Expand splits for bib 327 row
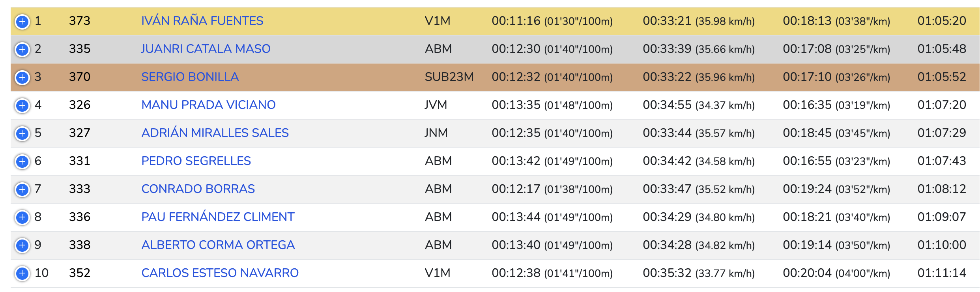This screenshot has width=980, height=292. point(22,133)
